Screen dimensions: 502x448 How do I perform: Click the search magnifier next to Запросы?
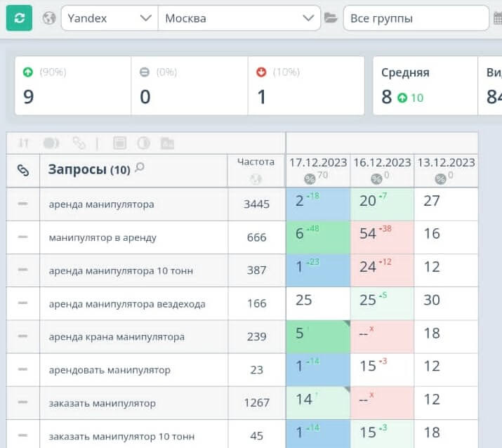(140, 168)
